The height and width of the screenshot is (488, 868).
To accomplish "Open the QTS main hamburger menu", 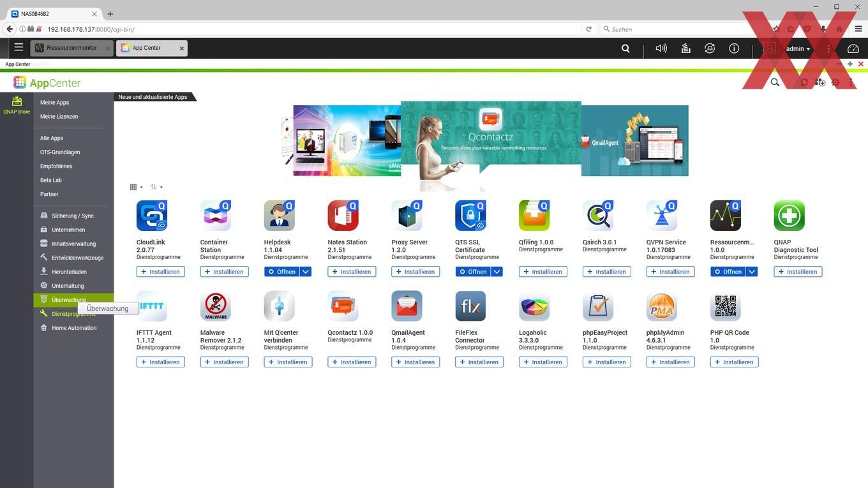I will pyautogui.click(x=19, y=48).
